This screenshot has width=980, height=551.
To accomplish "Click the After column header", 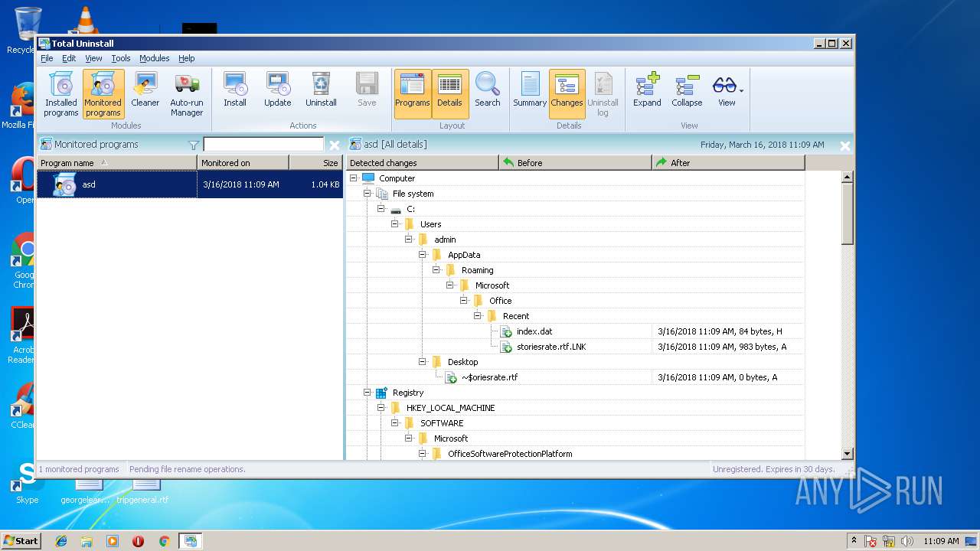I will (x=728, y=163).
